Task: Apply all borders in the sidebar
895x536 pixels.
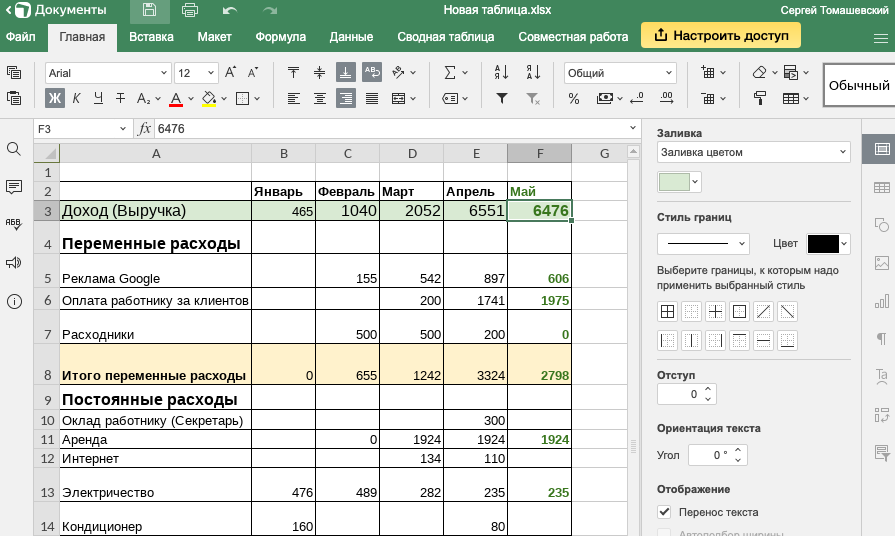Action: pyautogui.click(x=667, y=312)
